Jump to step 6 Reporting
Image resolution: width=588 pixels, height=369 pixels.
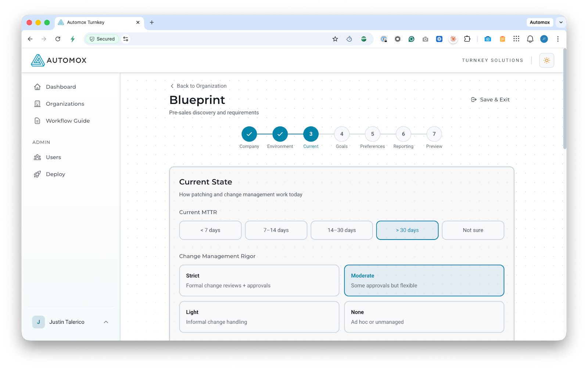[x=404, y=134]
